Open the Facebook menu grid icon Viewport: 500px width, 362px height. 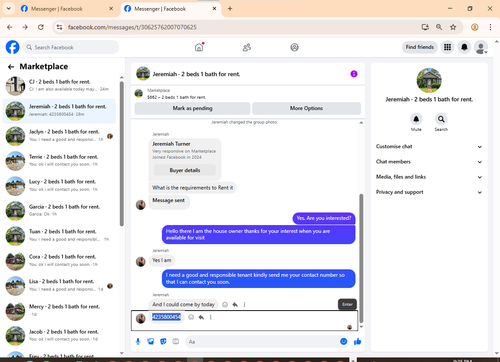pyautogui.click(x=447, y=47)
